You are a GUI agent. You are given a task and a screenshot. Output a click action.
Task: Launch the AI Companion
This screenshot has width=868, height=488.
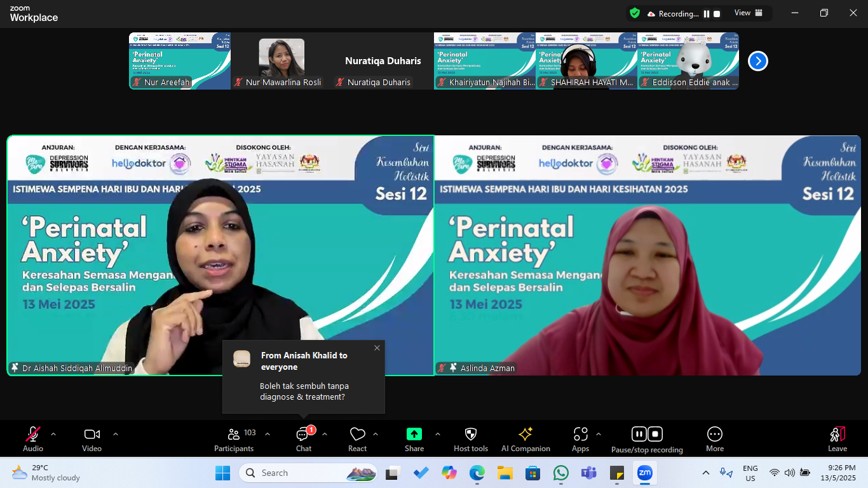(526, 439)
